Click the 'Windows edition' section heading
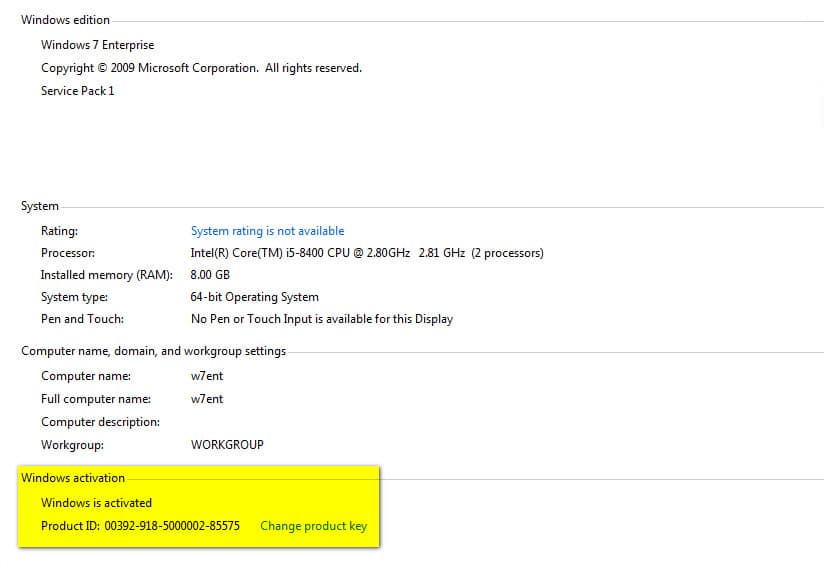 (x=66, y=20)
